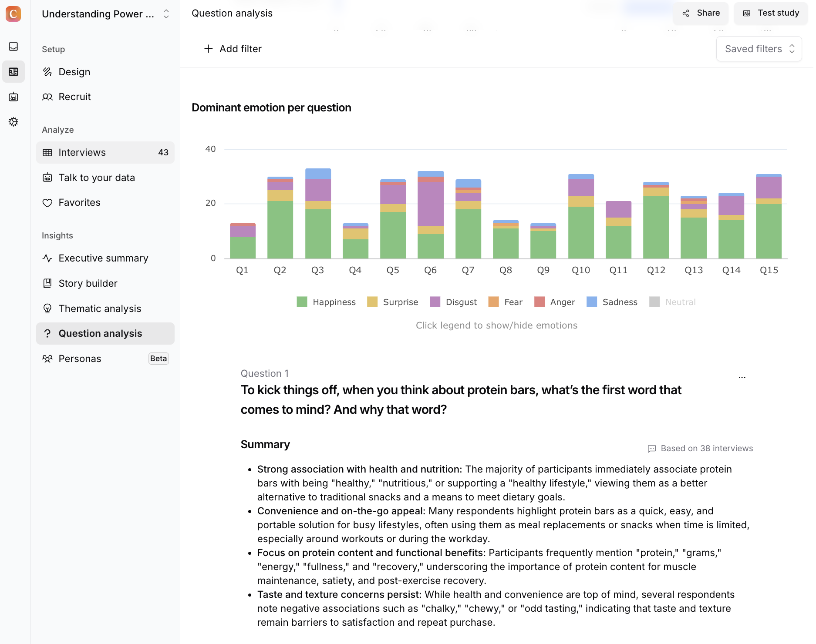
Task: Go to Personas Beta section
Action: (x=80, y=359)
